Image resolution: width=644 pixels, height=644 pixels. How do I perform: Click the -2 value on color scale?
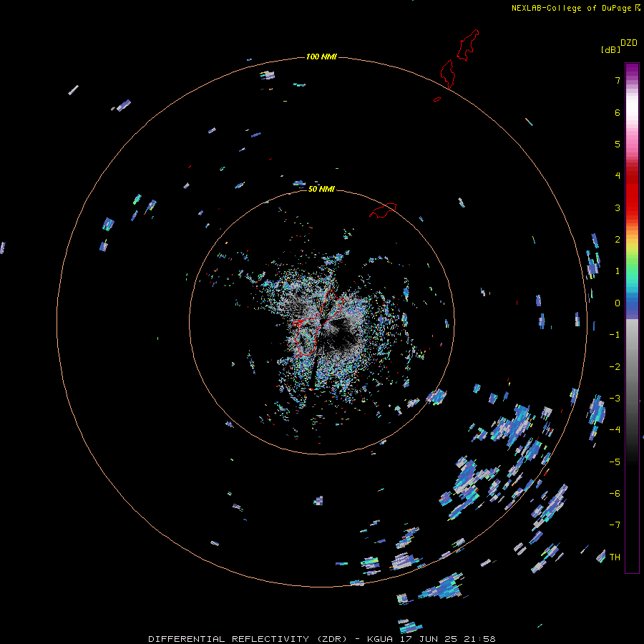coord(615,367)
